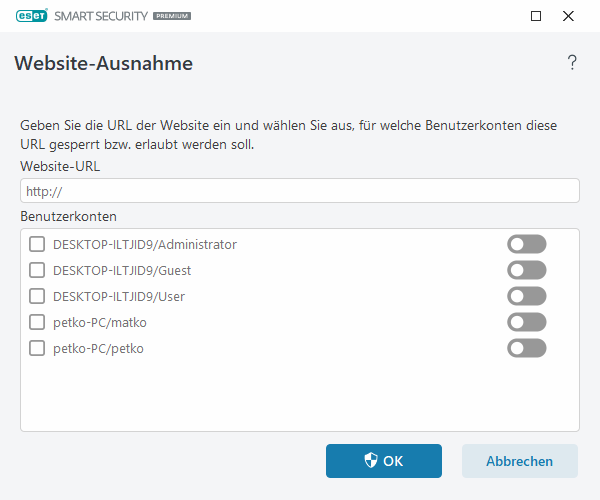Click empty area in Benutzerkonten list

click(300, 395)
